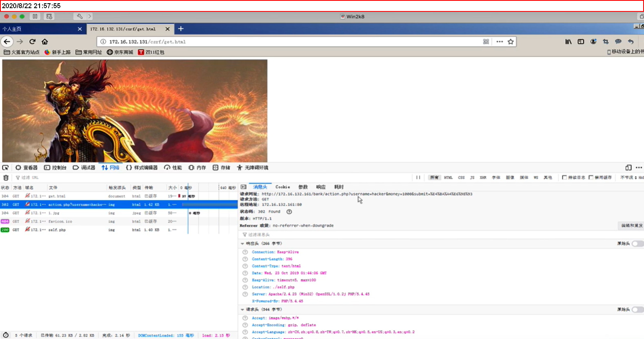
Task: Filter requests by XHR type
Action: (483, 177)
